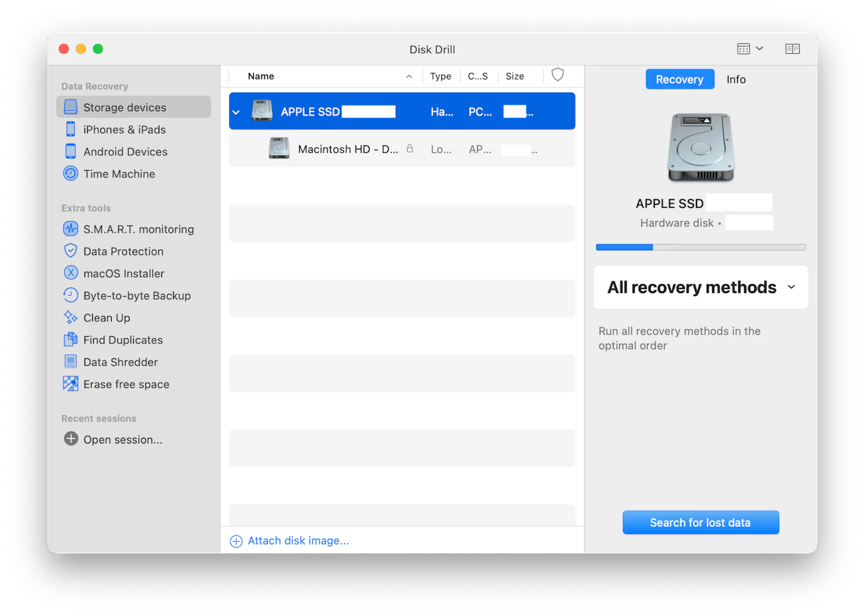Open the view options dropdown arrow

(x=760, y=49)
